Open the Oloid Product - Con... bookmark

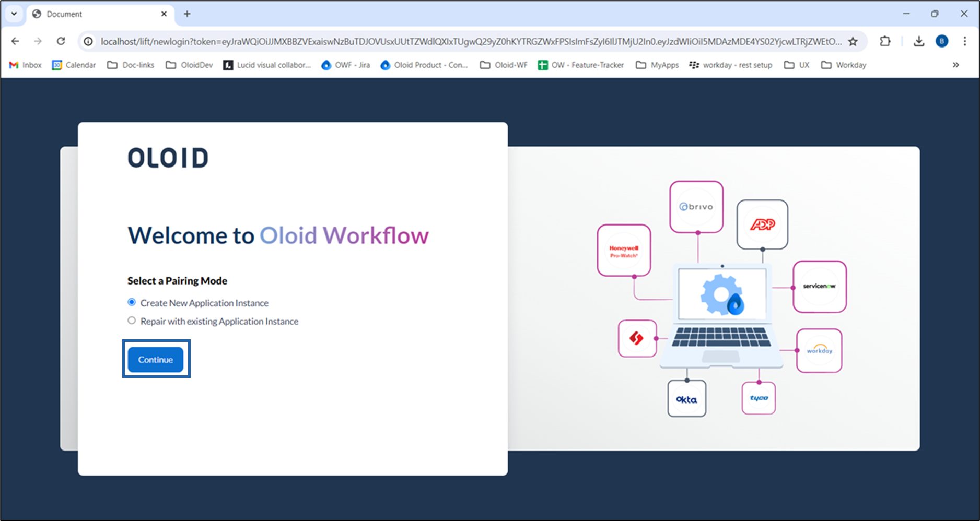[x=424, y=65]
